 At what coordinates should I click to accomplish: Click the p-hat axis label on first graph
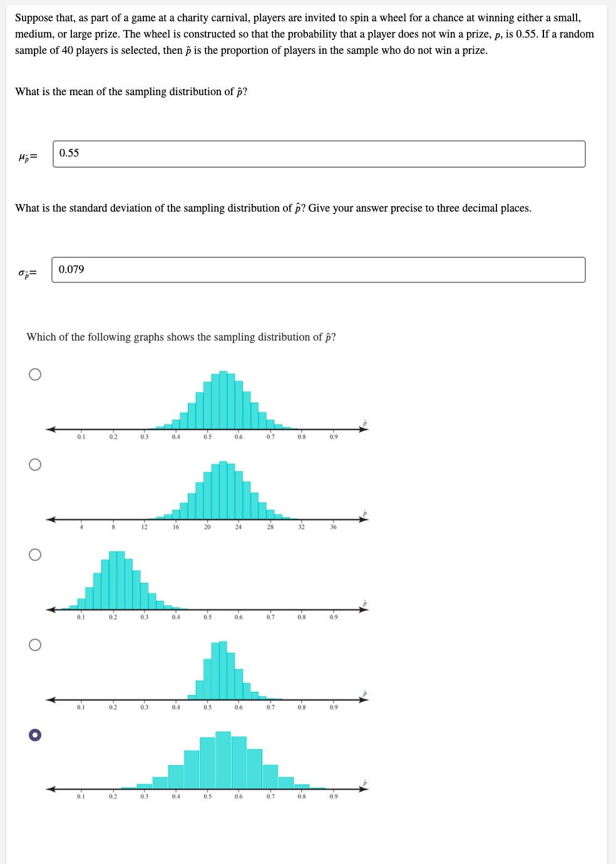point(364,422)
